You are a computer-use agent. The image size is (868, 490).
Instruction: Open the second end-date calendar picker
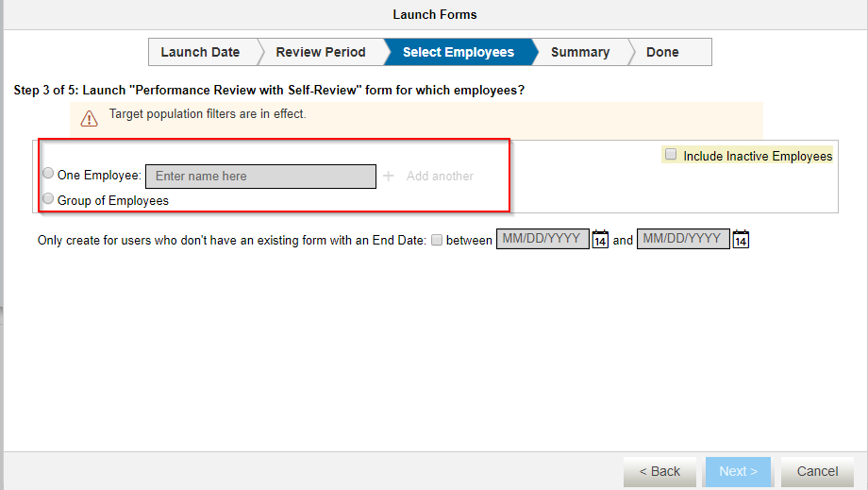click(x=741, y=239)
